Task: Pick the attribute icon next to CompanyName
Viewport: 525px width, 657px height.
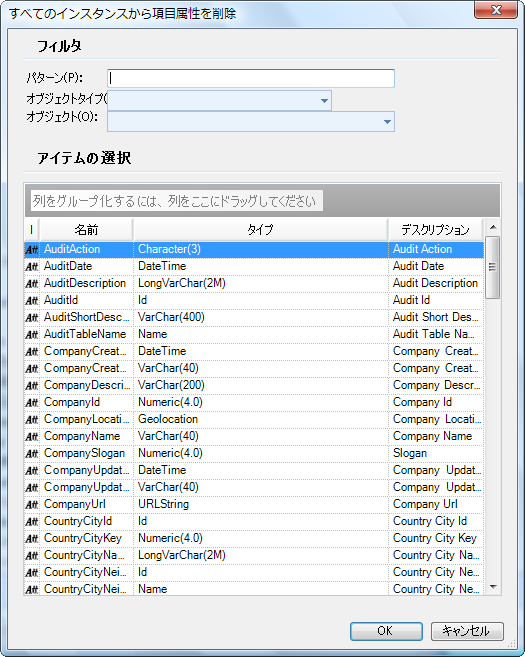Action: pyautogui.click(x=31, y=437)
